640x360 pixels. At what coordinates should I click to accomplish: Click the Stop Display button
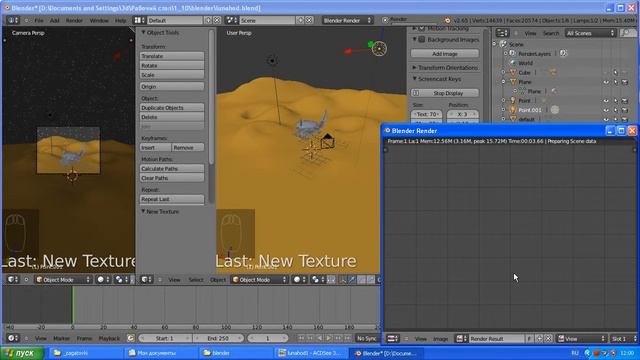pos(444,93)
